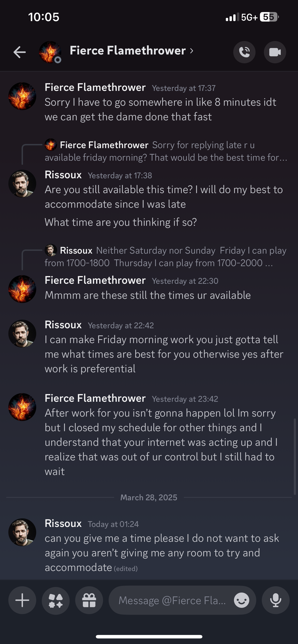The width and height of the screenshot is (298, 644).
Task: Tap the Fierce Flamethrower header avatar
Action: coord(50,52)
